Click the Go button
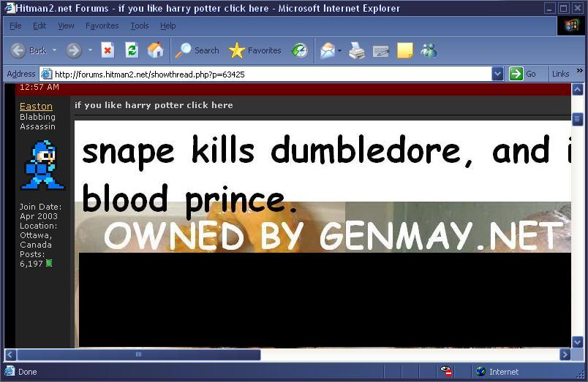Viewport: 588px width, 382px height. 523,74
